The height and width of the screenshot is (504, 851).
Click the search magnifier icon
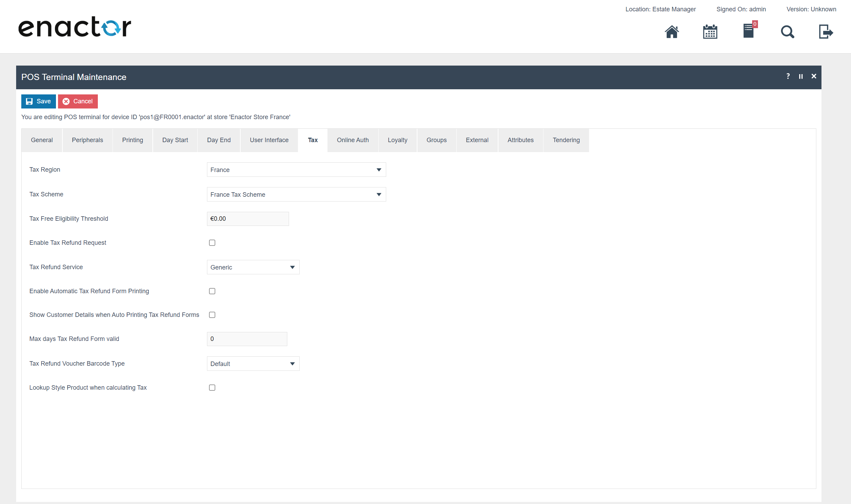pyautogui.click(x=787, y=32)
